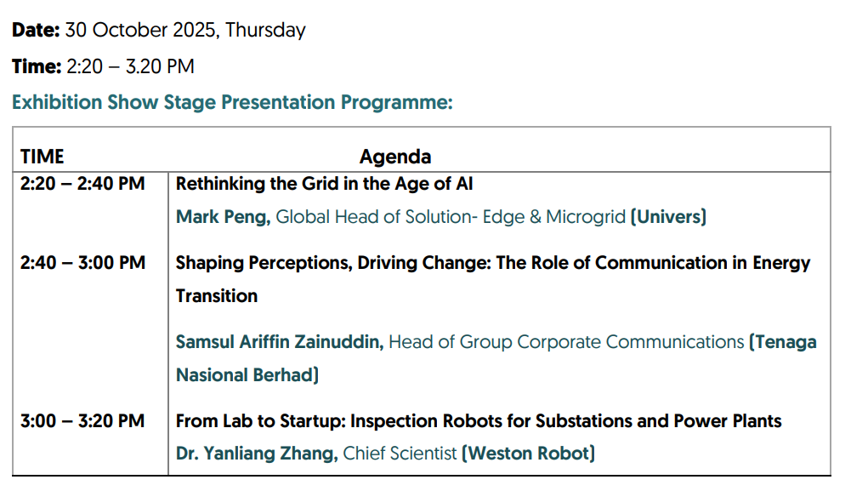Click speaker name Dr. Yanliang Zhang
This screenshot has height=491, width=868.
point(256,454)
